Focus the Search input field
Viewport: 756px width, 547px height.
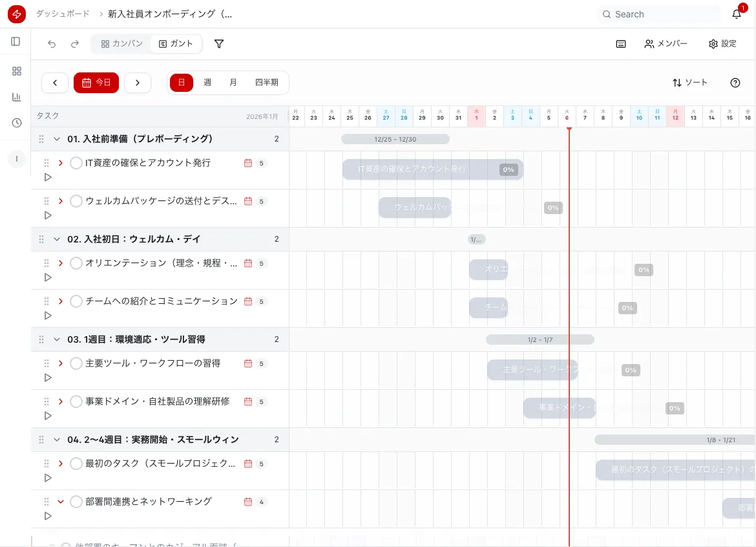tap(659, 14)
